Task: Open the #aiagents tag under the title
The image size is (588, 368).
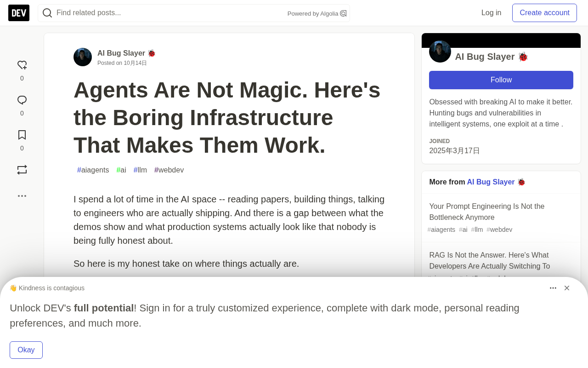Action: [x=93, y=170]
